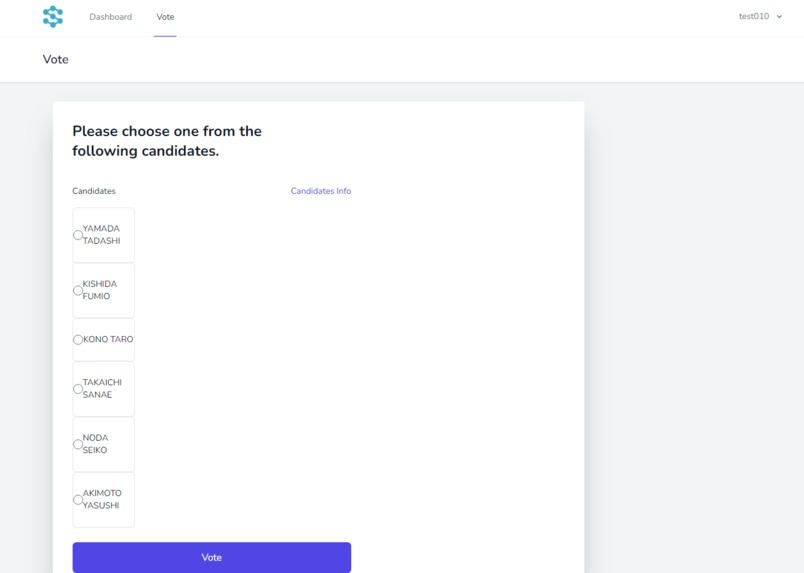Click the KONO TARO name label

click(x=108, y=339)
